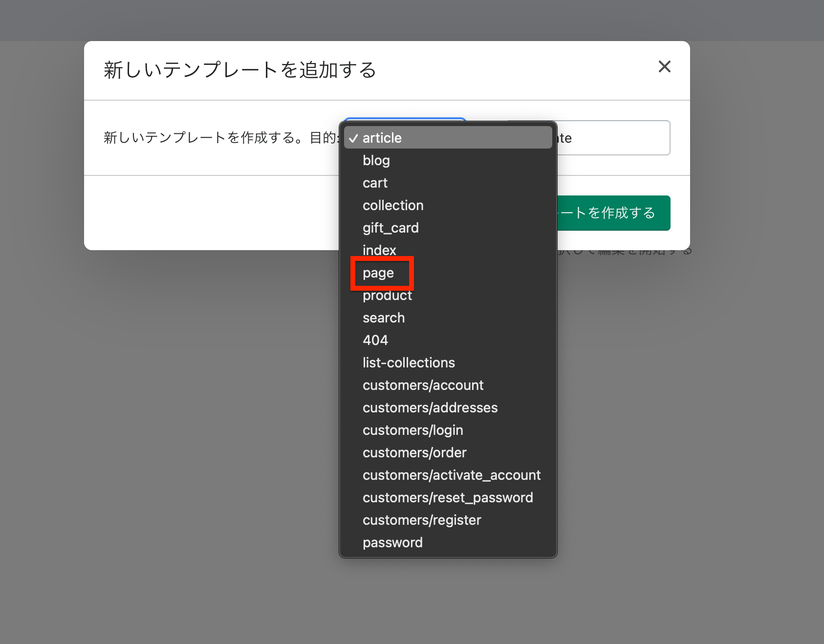Choose the index template type
The width and height of the screenshot is (824, 644).
(x=379, y=250)
